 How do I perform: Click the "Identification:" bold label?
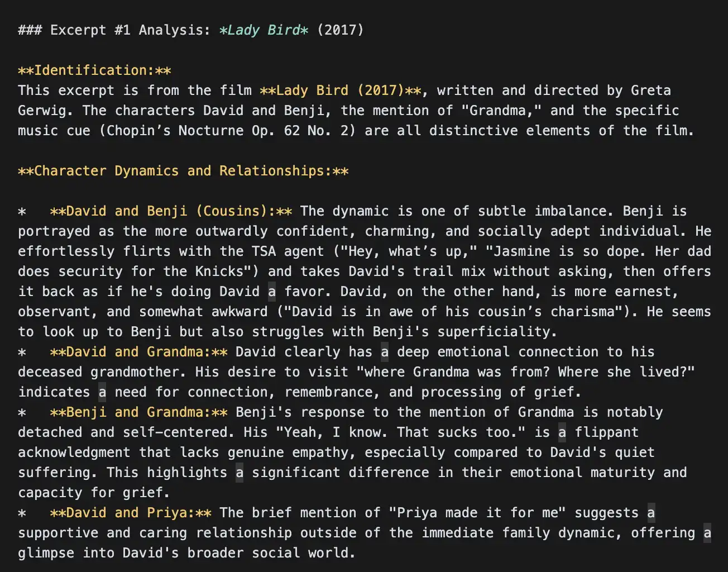click(94, 70)
